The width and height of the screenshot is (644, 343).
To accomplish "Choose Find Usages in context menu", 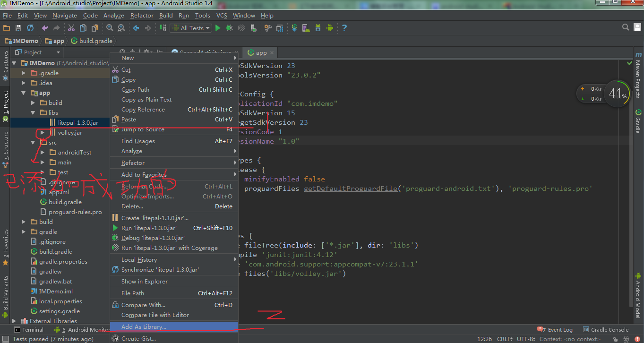I will (x=174, y=141).
